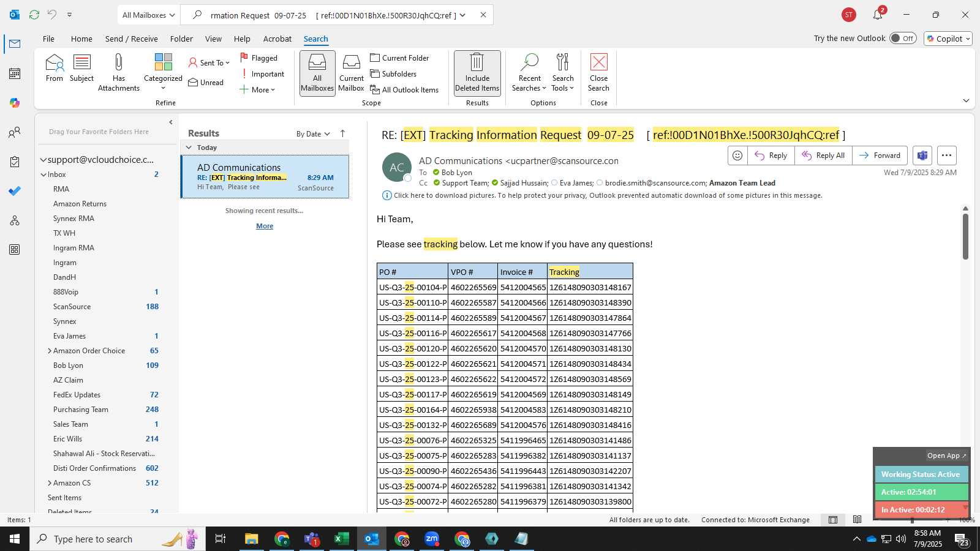
Task: Change By Date sort order
Action: tap(313, 133)
